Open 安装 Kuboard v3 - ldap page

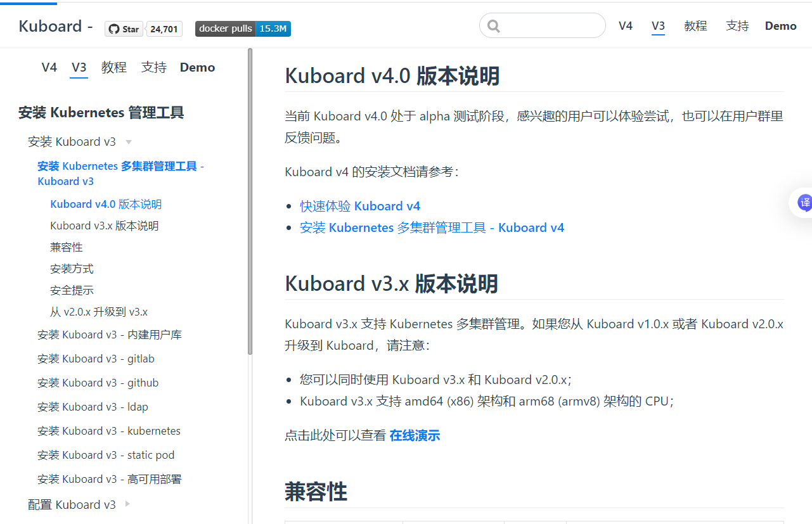pos(93,407)
